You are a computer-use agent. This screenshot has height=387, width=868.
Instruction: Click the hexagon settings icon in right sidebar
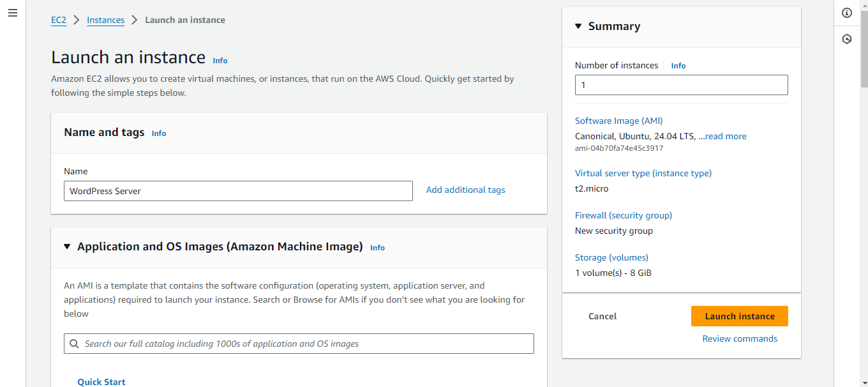847,39
